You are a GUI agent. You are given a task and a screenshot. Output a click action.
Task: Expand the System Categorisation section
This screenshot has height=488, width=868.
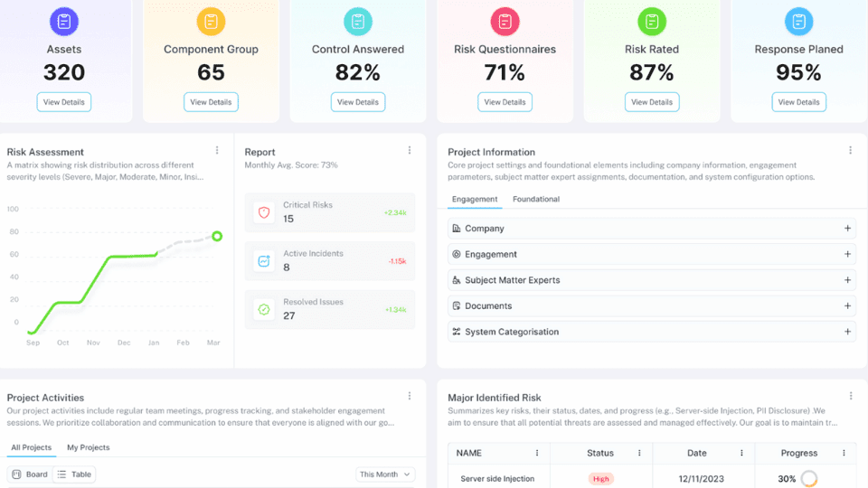point(847,332)
